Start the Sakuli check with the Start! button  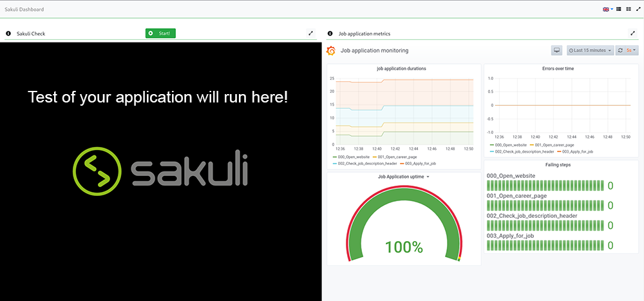tap(160, 34)
